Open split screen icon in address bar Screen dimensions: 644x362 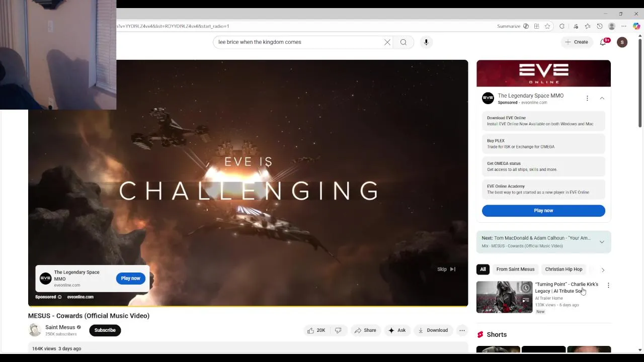[x=537, y=26]
